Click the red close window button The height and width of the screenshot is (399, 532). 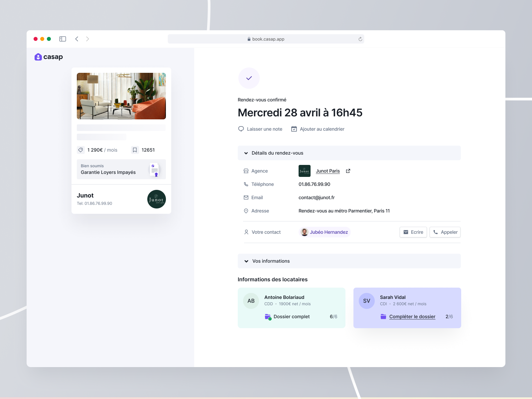[36, 39]
